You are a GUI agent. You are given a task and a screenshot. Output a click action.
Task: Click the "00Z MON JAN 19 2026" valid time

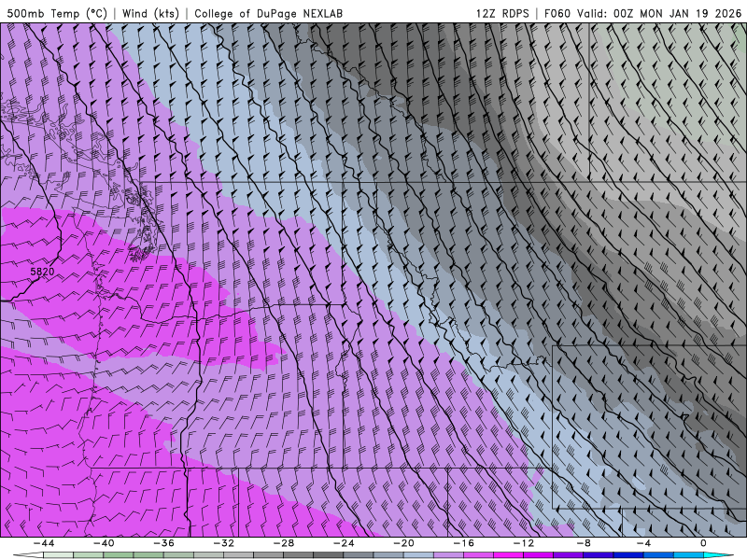click(x=678, y=13)
